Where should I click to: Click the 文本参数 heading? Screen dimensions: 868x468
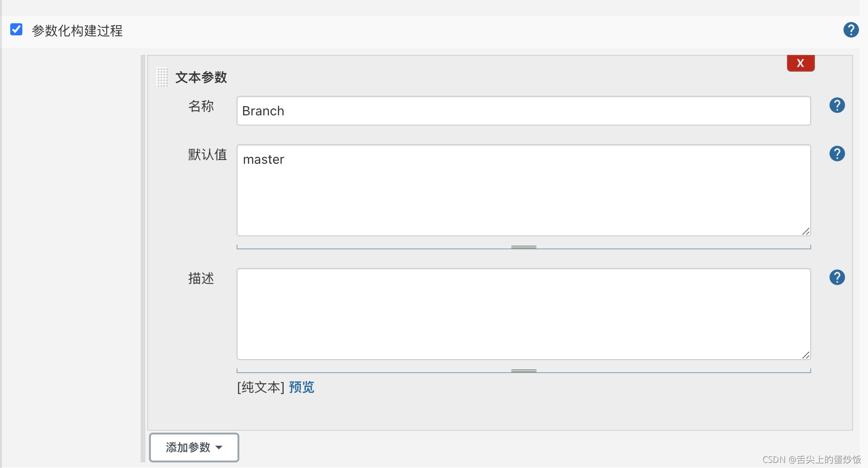[x=201, y=77]
